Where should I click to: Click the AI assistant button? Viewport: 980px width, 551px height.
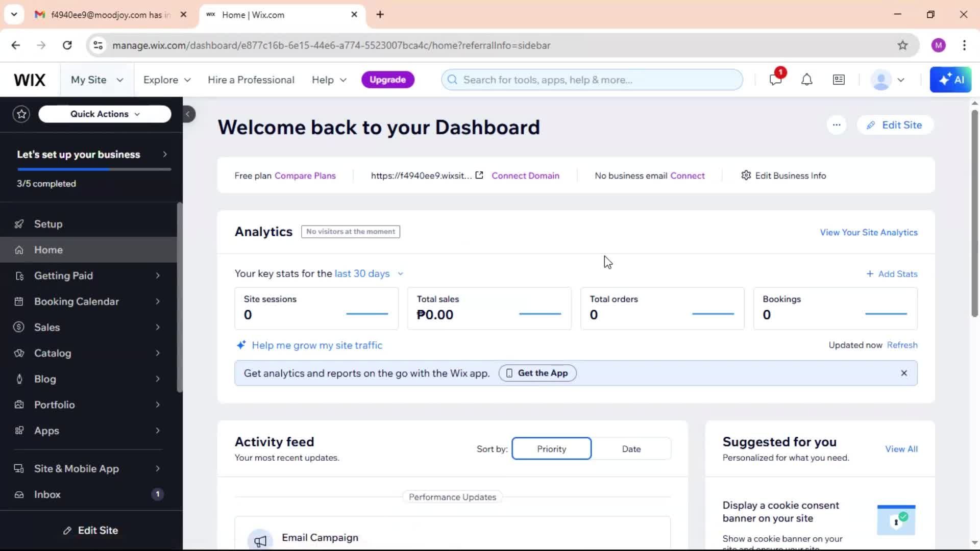950,80
